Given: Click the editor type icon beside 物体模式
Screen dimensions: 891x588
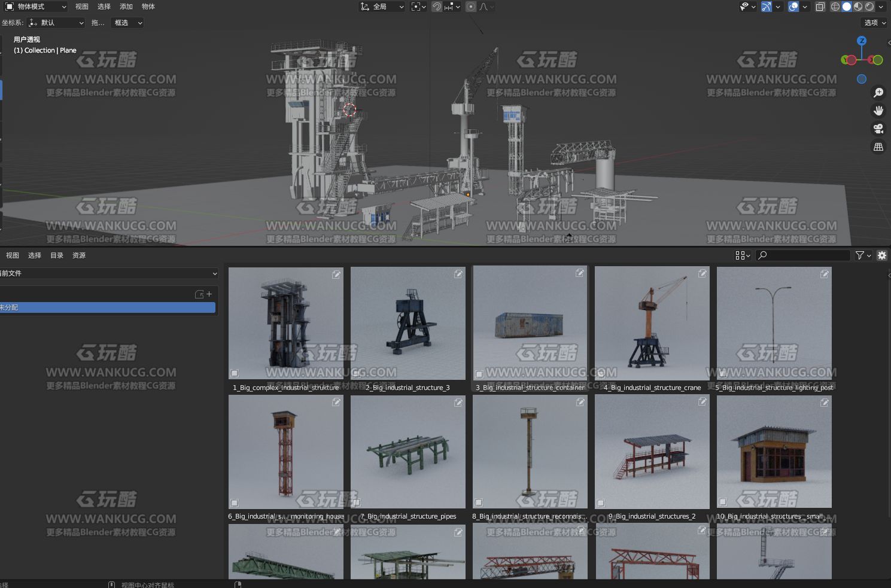Looking at the screenshot, I should [10, 7].
